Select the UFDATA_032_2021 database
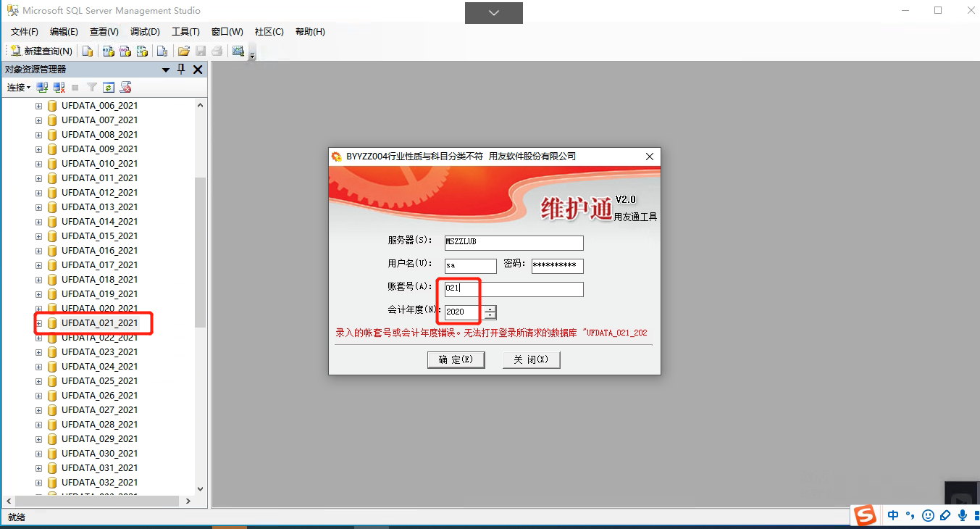The width and height of the screenshot is (980, 529). 99,483
